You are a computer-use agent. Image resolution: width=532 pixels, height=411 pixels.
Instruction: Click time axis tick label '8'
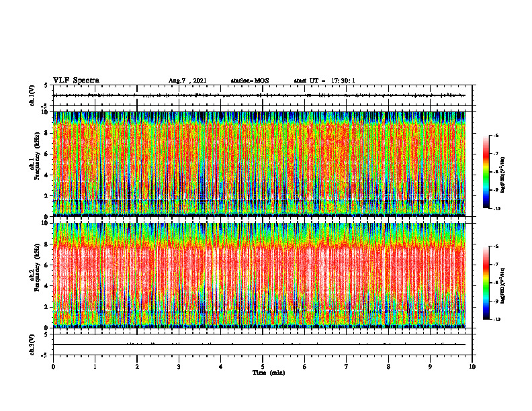[388, 367]
